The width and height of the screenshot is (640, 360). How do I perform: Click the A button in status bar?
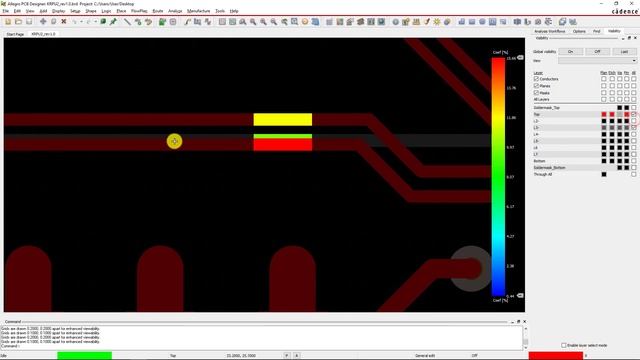coord(297,356)
